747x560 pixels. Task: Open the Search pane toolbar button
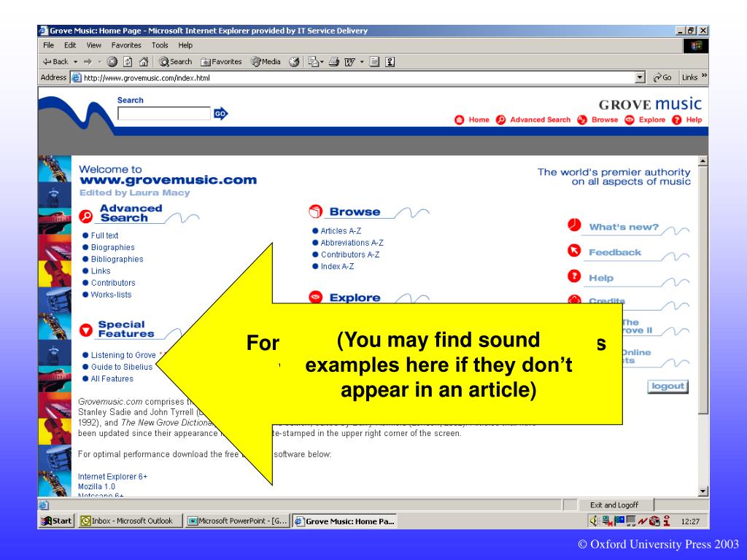click(x=175, y=62)
